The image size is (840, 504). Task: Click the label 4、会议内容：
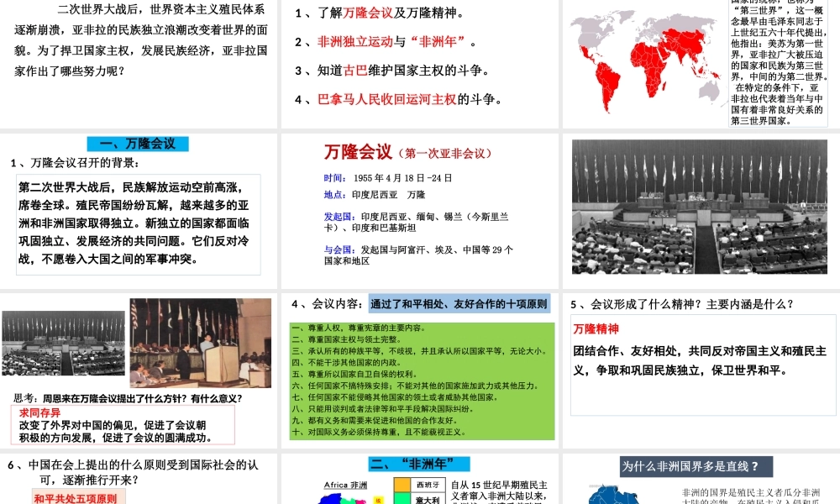[x=328, y=304]
